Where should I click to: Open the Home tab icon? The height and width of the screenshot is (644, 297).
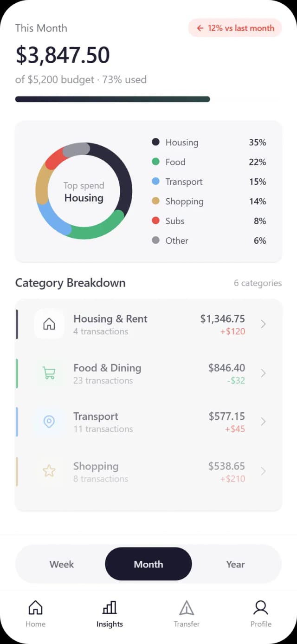(x=35, y=607)
